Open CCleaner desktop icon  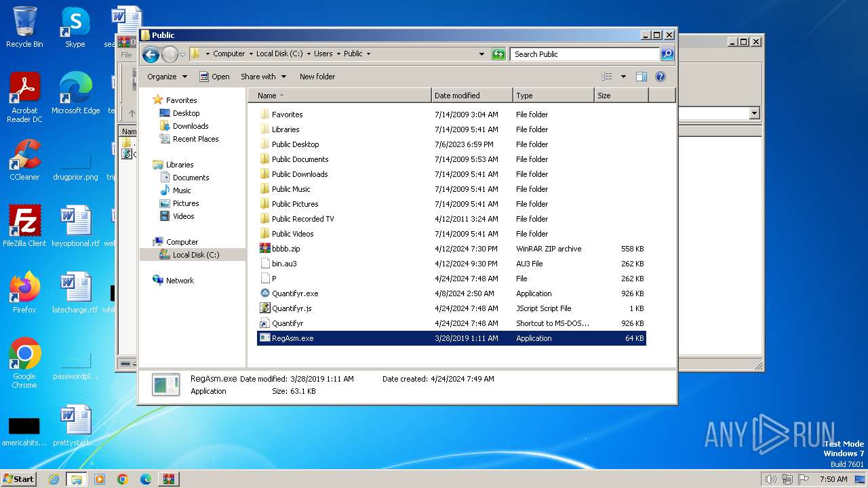(x=24, y=159)
